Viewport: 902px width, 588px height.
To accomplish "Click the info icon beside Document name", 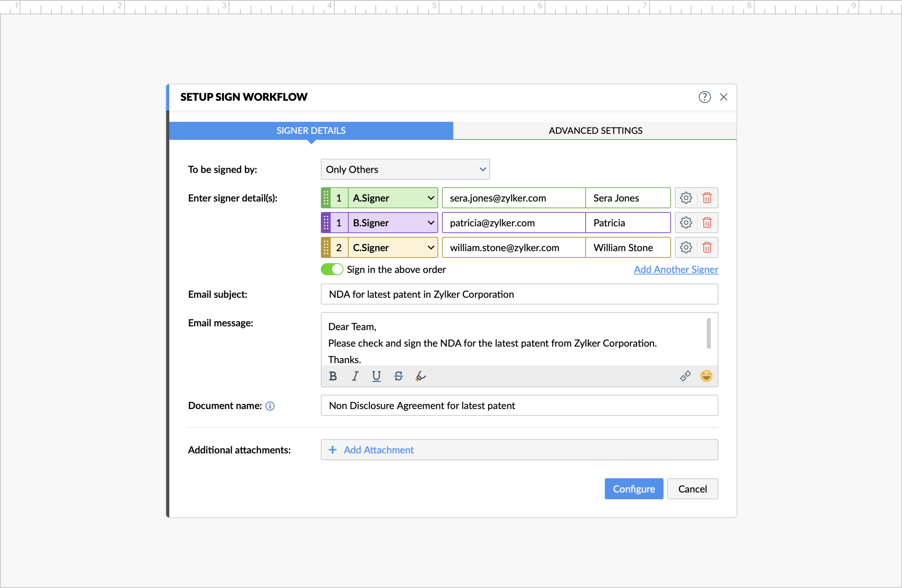I will (270, 406).
